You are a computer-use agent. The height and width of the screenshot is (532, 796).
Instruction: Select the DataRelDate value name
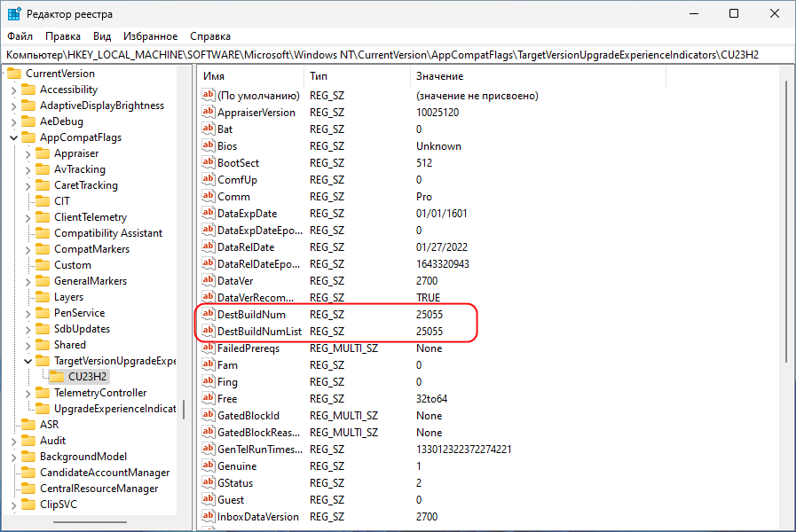[x=246, y=247]
